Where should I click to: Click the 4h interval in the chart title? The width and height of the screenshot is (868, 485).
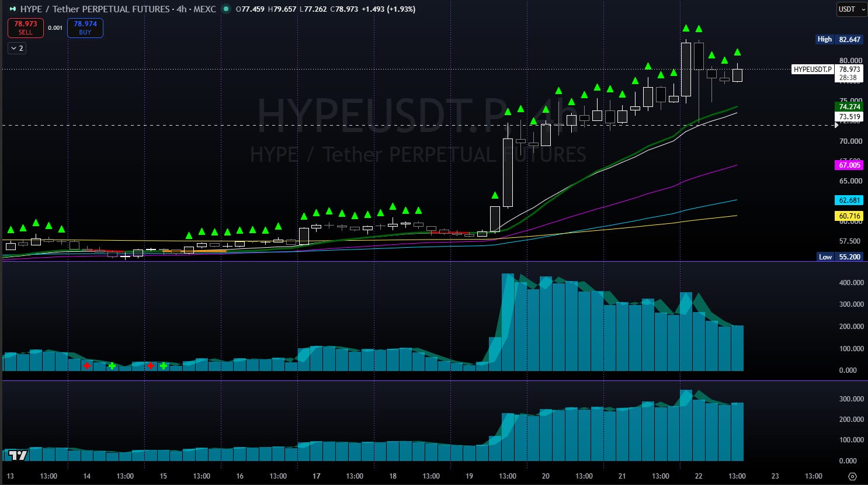(182, 9)
